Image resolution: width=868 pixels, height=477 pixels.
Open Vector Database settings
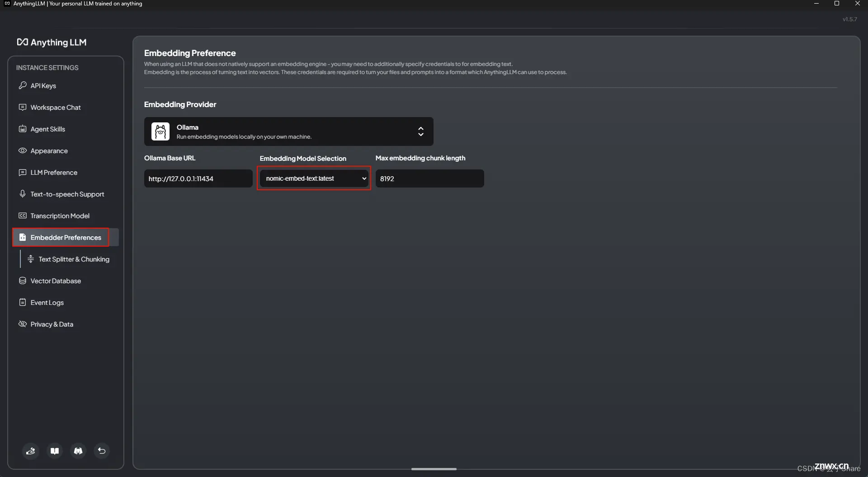(x=66, y=281)
